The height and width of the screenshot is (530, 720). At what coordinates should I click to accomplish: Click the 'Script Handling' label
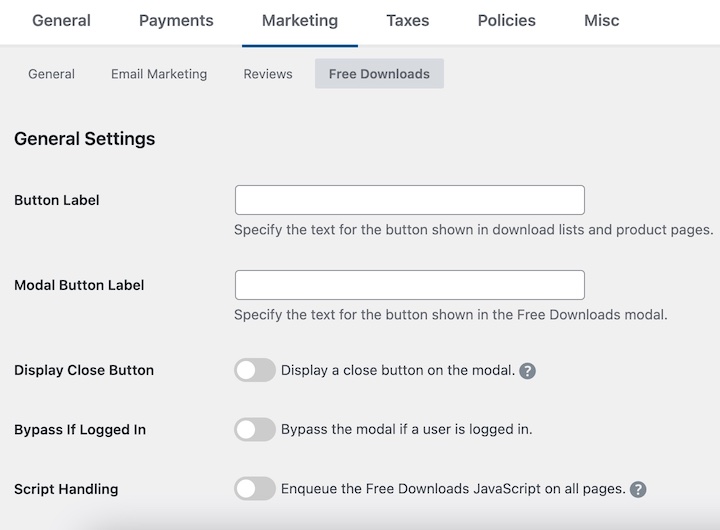66,489
